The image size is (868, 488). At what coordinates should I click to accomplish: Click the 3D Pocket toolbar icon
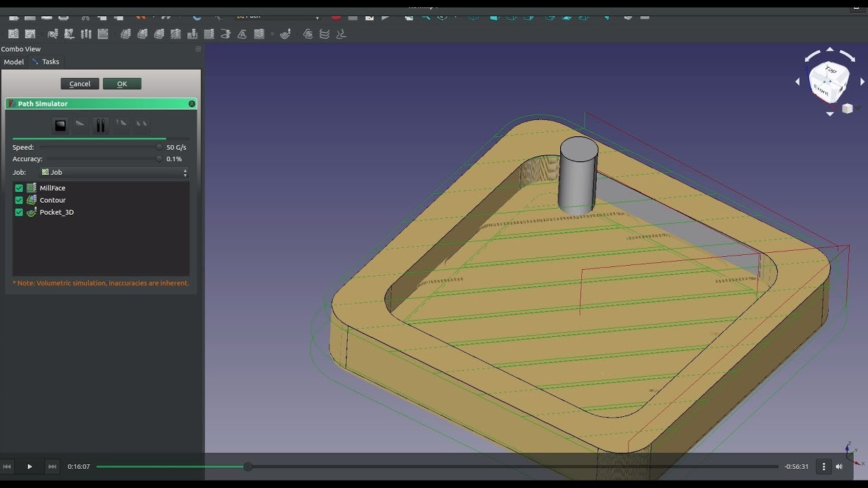258,34
